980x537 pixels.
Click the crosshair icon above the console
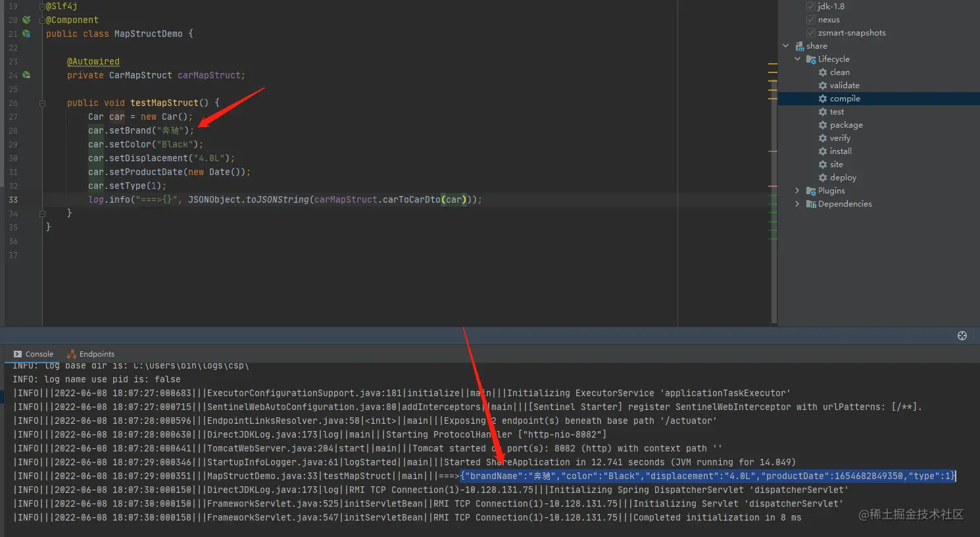[962, 336]
